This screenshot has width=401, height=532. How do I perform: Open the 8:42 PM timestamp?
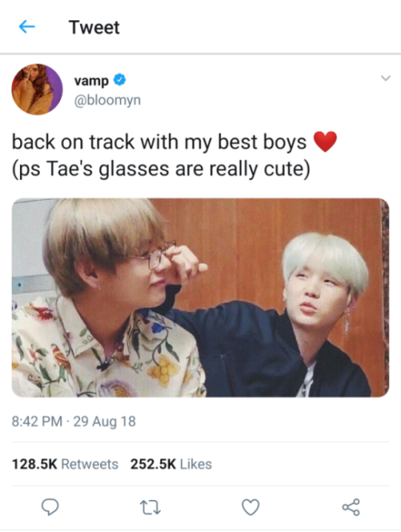click(37, 421)
